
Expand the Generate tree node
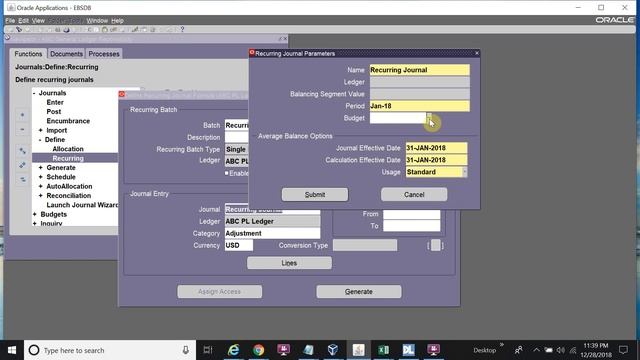click(40, 167)
